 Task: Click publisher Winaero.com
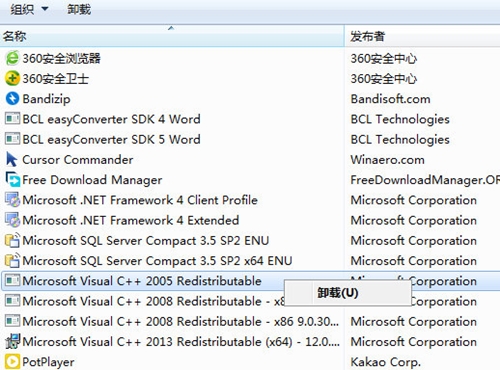pos(387,160)
